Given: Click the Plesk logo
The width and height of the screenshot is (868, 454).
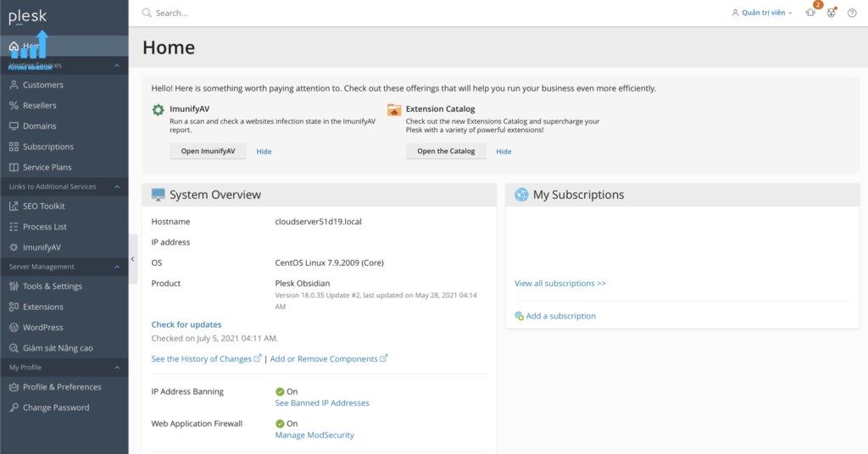Looking at the screenshot, I should point(28,16).
